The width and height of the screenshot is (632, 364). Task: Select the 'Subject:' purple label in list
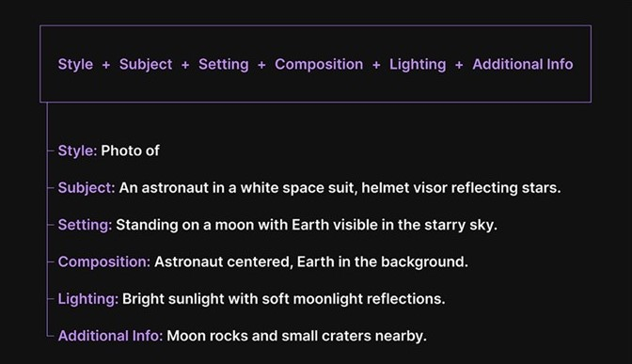tap(87, 188)
